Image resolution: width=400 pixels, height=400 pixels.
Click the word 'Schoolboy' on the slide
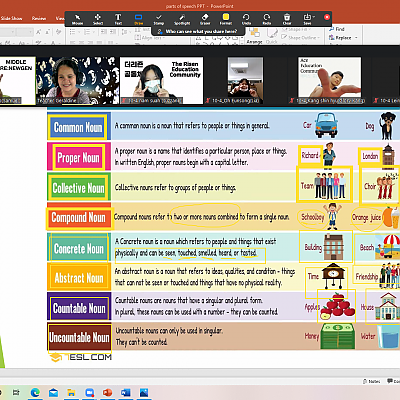click(313, 217)
